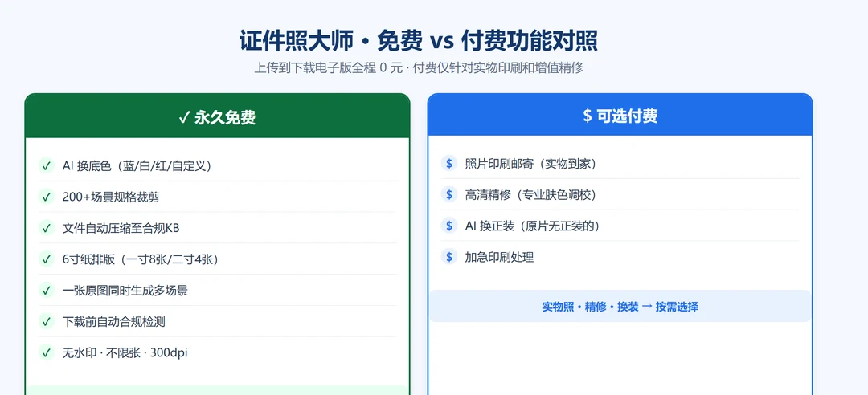
Task: Click the checkmark icon beside 无水印 · 不限张
Action: pyautogui.click(x=47, y=352)
